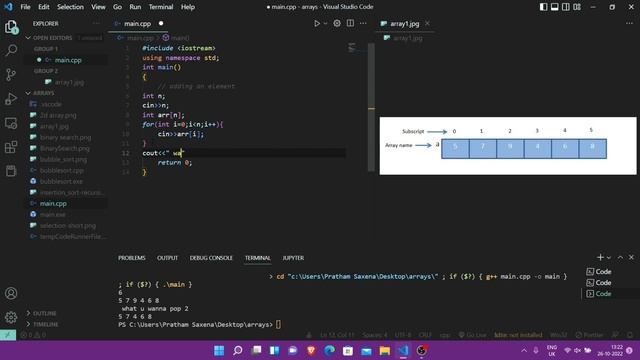The height and width of the screenshot is (360, 640).
Task: Open the Explorer view in activity bar
Action: (11, 27)
